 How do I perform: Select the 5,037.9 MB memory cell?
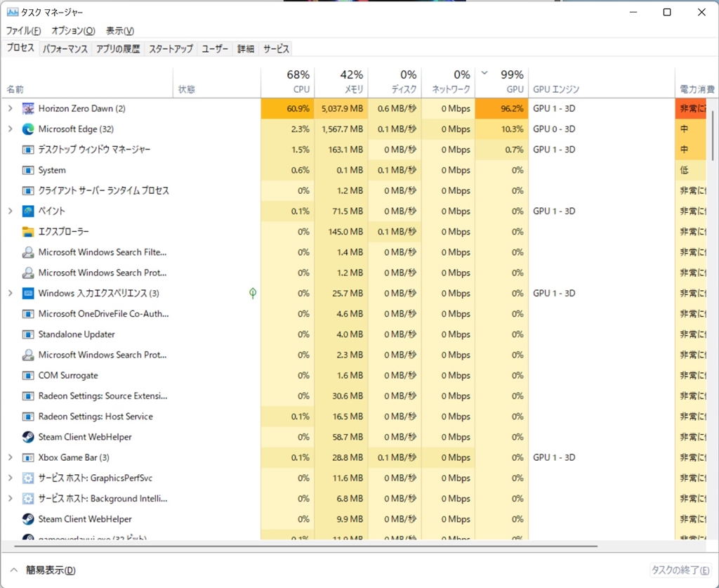pos(341,109)
